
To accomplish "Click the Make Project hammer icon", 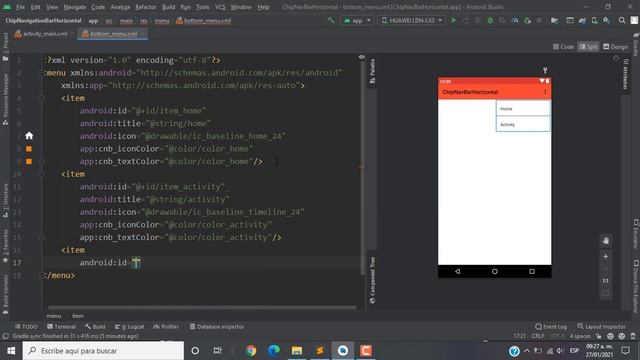I will (331, 20).
